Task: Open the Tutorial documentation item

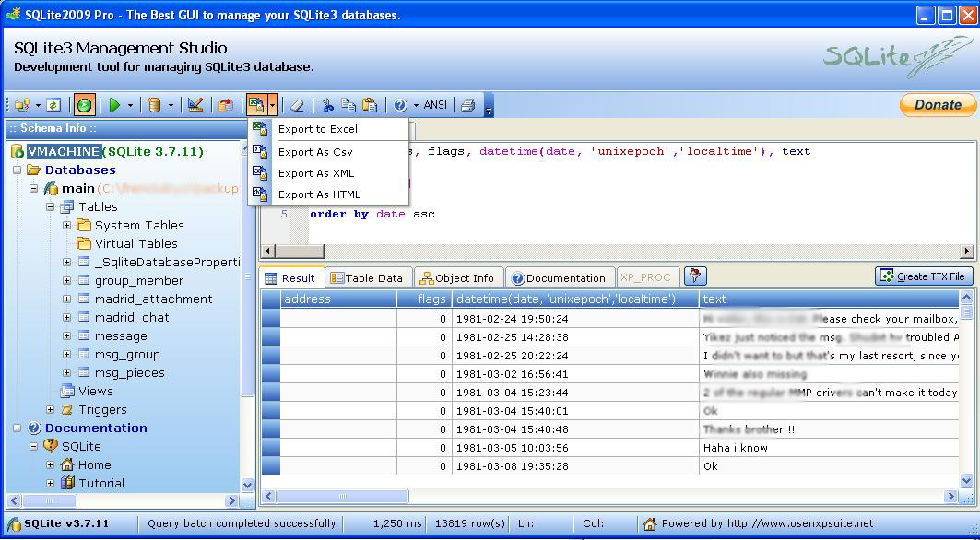Action: 101,483
